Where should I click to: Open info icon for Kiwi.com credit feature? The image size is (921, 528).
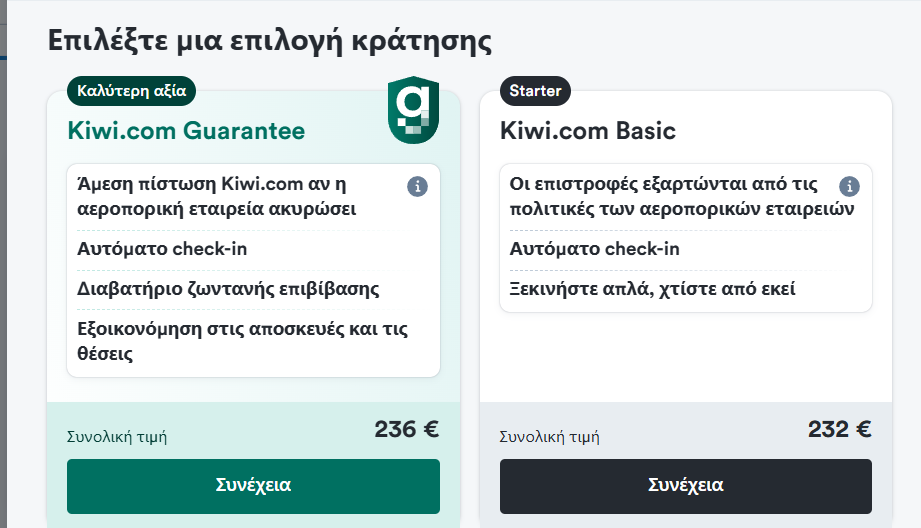click(418, 187)
